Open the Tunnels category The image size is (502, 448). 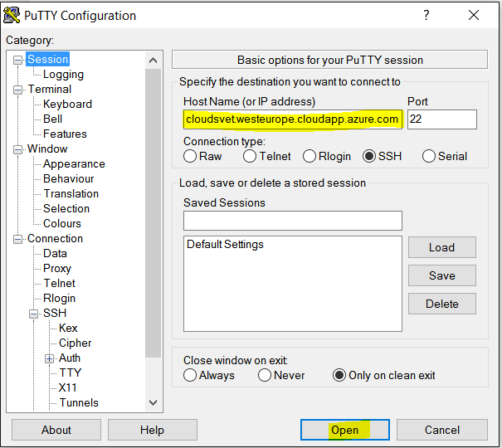click(79, 402)
